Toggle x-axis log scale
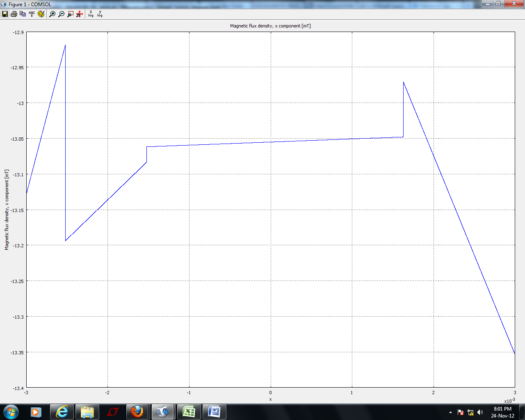Viewport: 525px width, 420px height. point(91,14)
